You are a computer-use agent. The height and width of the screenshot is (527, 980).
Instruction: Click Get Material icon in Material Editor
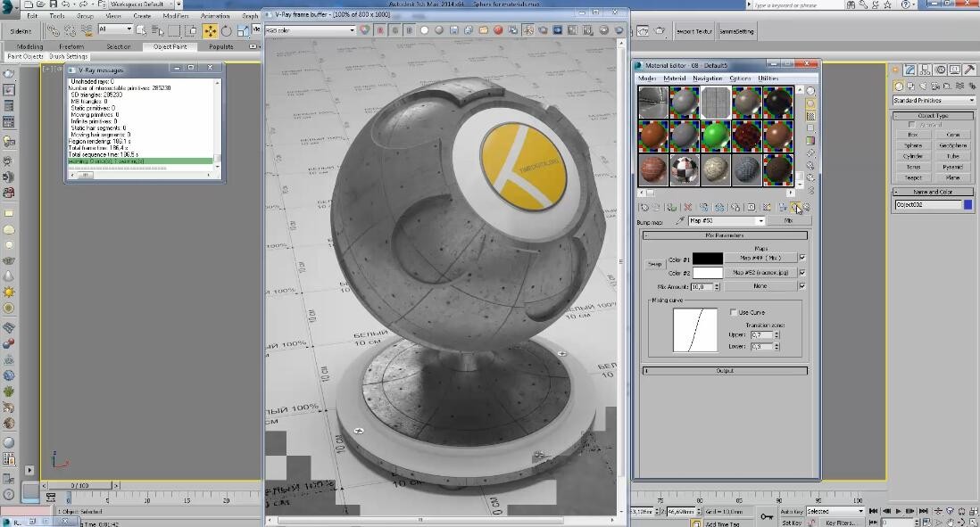[644, 207]
